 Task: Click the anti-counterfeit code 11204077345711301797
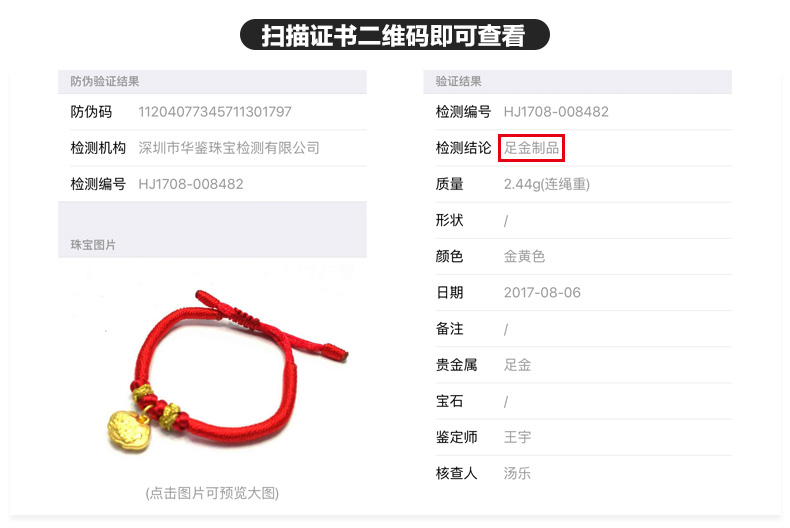[x=215, y=112]
